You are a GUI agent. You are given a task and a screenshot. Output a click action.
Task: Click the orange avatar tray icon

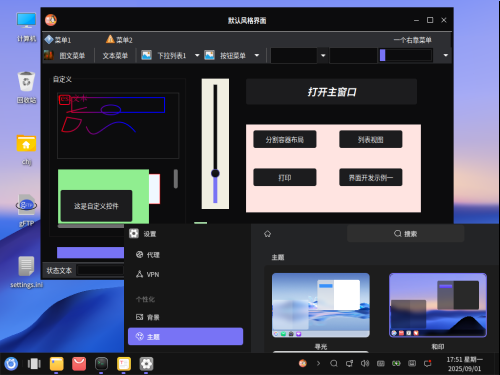pos(303,363)
